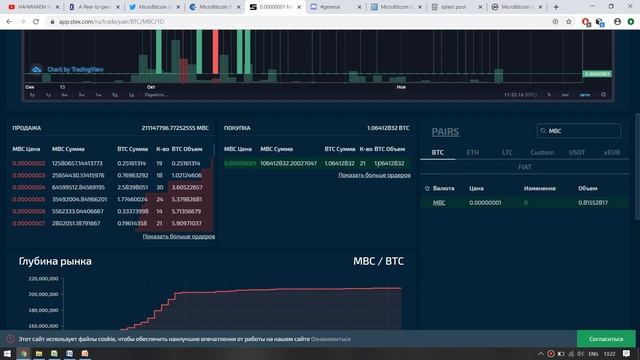Click the chart UTC time display

tap(520, 95)
